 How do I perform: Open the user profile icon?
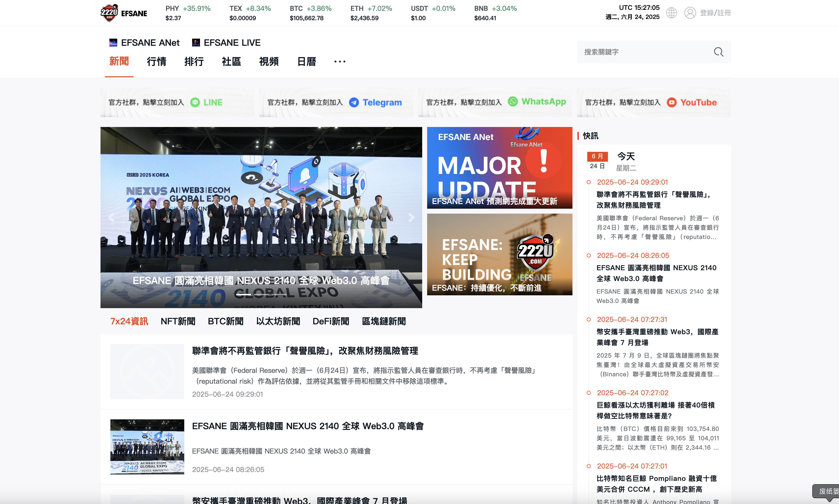click(x=690, y=13)
